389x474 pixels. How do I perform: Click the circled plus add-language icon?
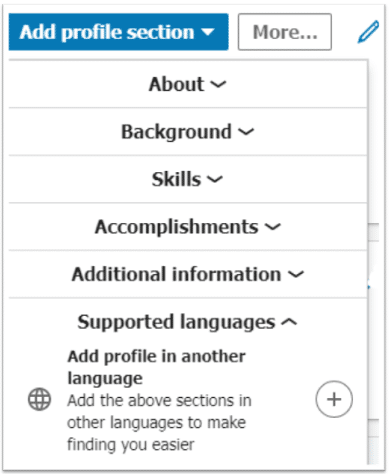(x=334, y=399)
